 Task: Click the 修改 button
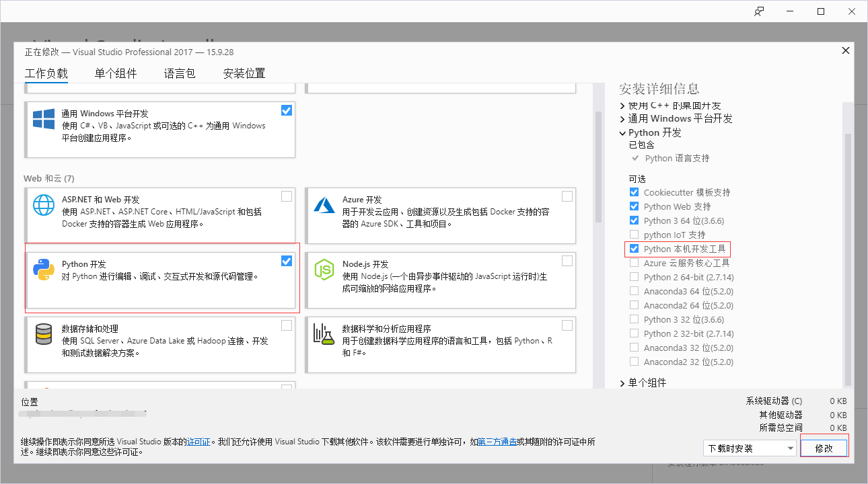tap(824, 447)
